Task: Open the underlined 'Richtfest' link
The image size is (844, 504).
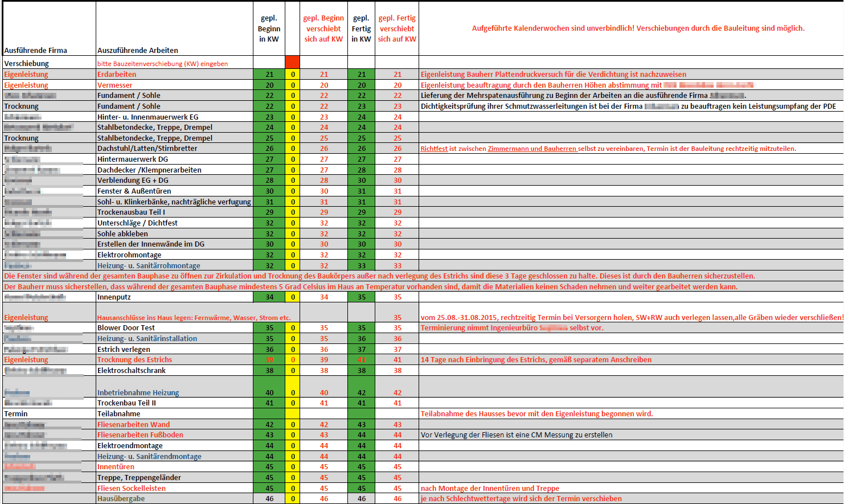Action: point(434,149)
